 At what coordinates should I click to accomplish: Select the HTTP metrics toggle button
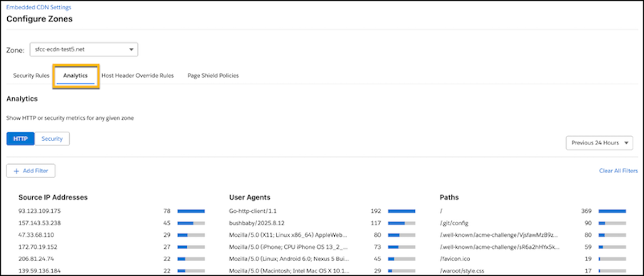point(21,139)
